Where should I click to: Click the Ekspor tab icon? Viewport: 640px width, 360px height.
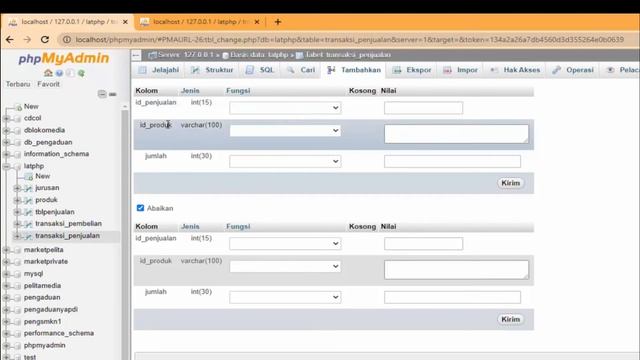tap(397, 70)
